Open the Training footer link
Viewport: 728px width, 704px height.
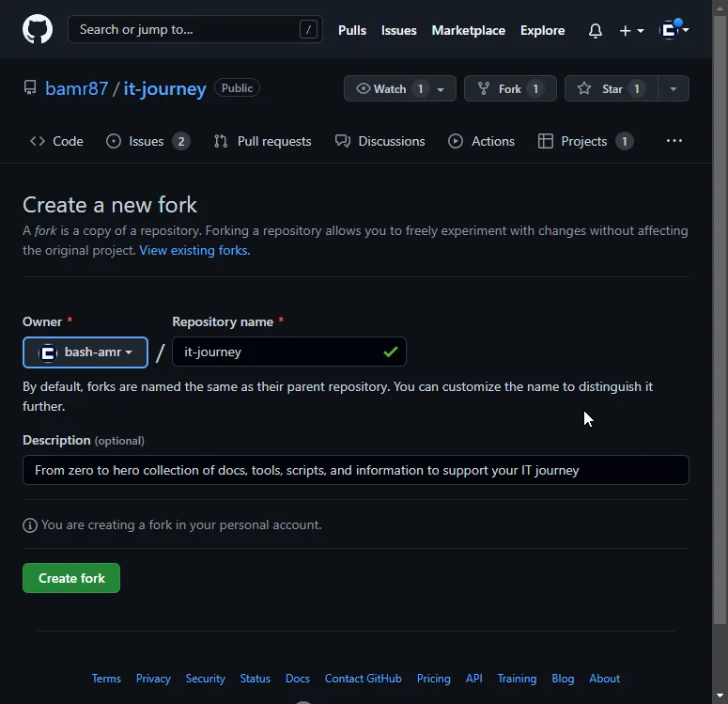[517, 679]
